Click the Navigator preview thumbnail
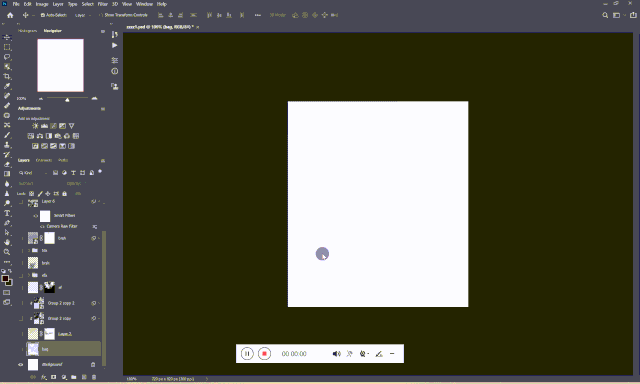The width and height of the screenshot is (640, 384). 60,65
